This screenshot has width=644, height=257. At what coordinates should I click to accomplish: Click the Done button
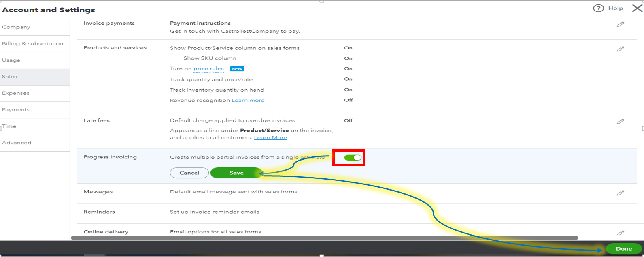(x=624, y=249)
